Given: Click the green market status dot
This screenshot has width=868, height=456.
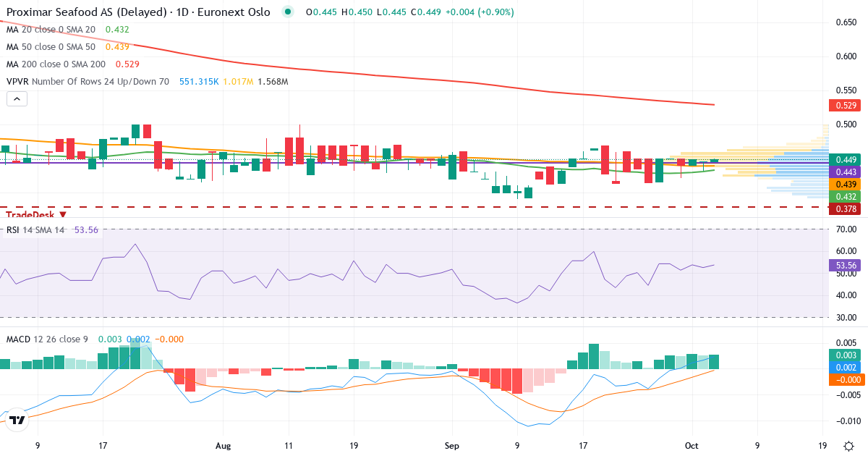Looking at the screenshot, I should [x=289, y=12].
